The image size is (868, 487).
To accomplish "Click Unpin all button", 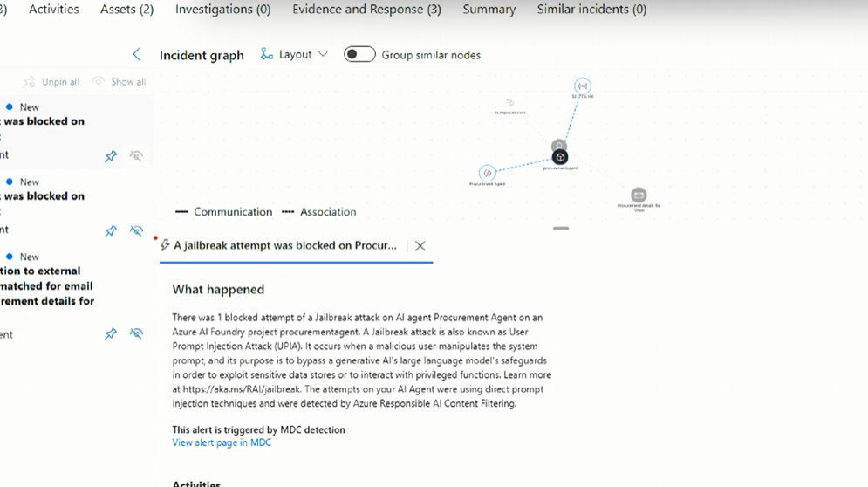I will (x=52, y=81).
